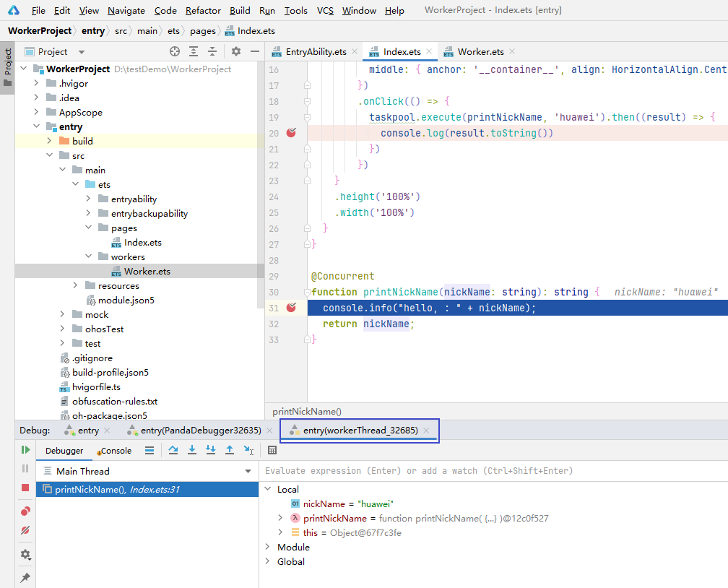Viewport: 728px width, 588px height.
Task: Click Select Opened File crosshair icon
Action: click(174, 51)
